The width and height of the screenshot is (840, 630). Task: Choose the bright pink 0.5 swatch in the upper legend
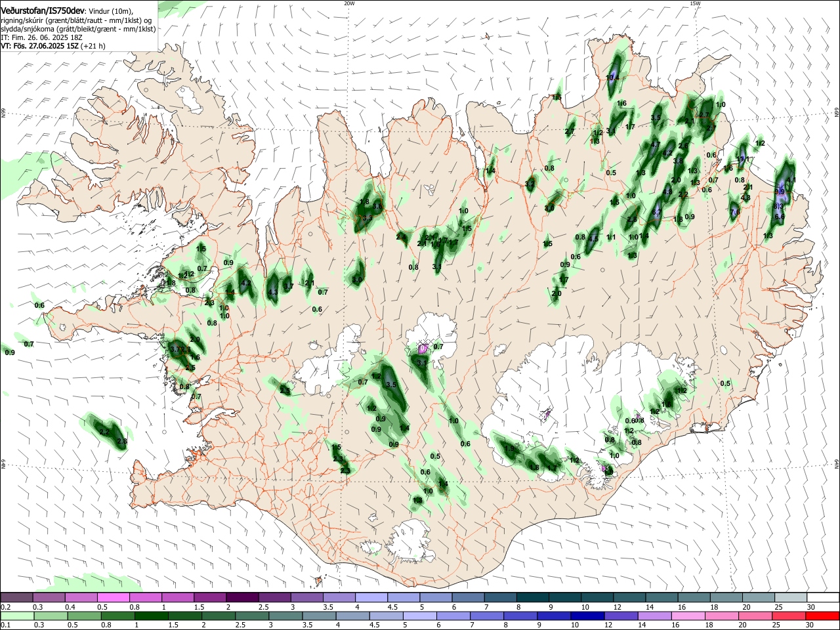click(114, 598)
